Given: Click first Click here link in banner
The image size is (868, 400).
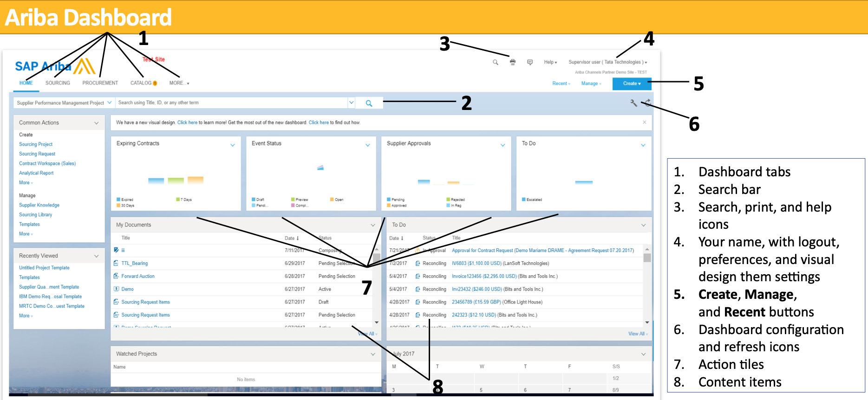Looking at the screenshot, I should (x=188, y=123).
